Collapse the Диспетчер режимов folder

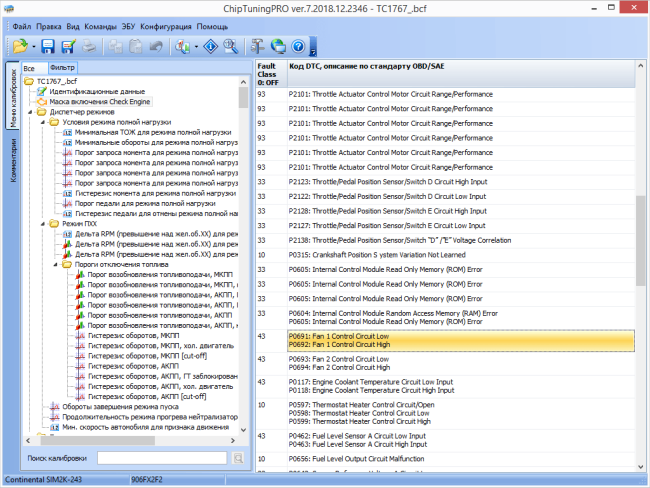tap(30, 112)
